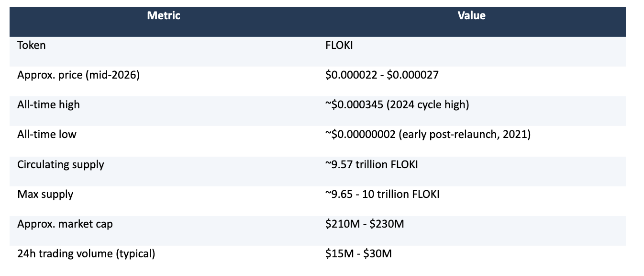Click the Token row label
644x276 pixels.
coord(32,46)
